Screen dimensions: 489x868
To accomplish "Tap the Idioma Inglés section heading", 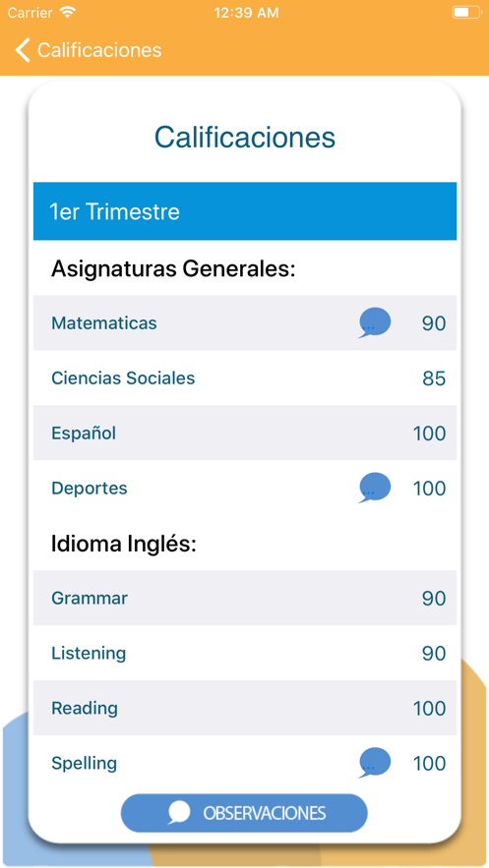I will 124,545.
